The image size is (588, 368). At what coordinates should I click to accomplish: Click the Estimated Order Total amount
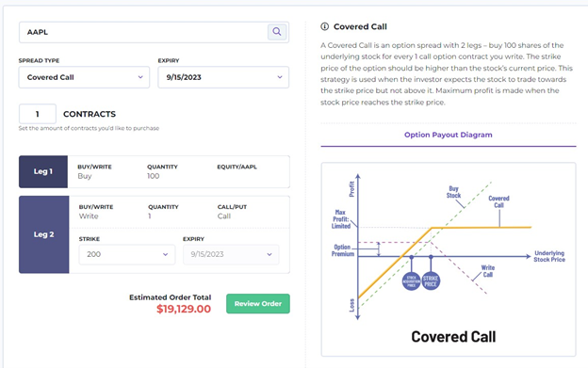(x=184, y=309)
